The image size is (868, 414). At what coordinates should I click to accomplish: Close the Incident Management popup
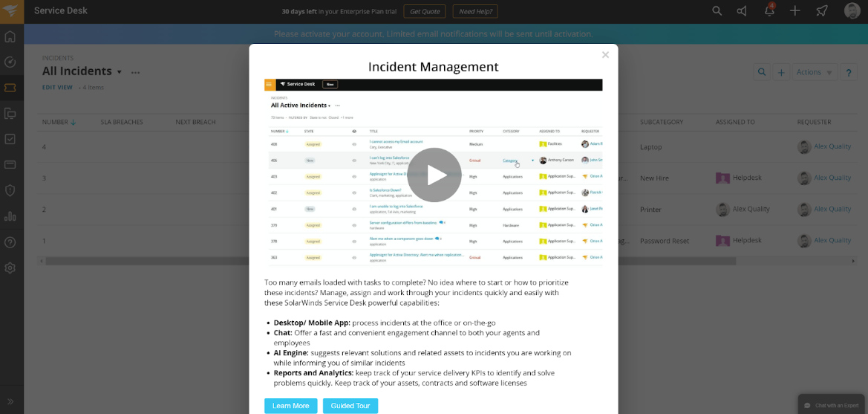coord(605,55)
